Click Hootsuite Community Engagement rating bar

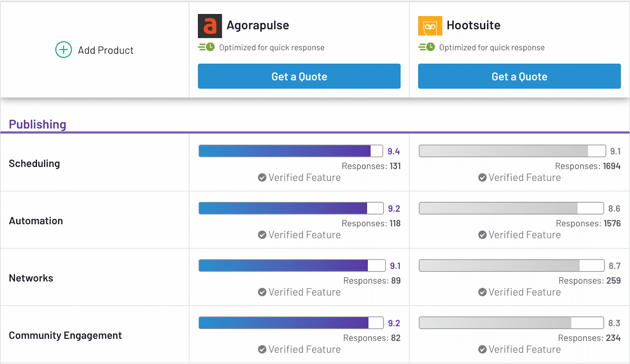(511, 323)
